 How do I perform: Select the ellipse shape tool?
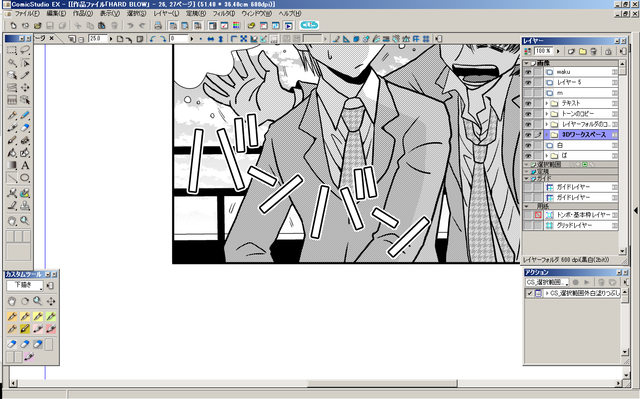click(x=25, y=178)
